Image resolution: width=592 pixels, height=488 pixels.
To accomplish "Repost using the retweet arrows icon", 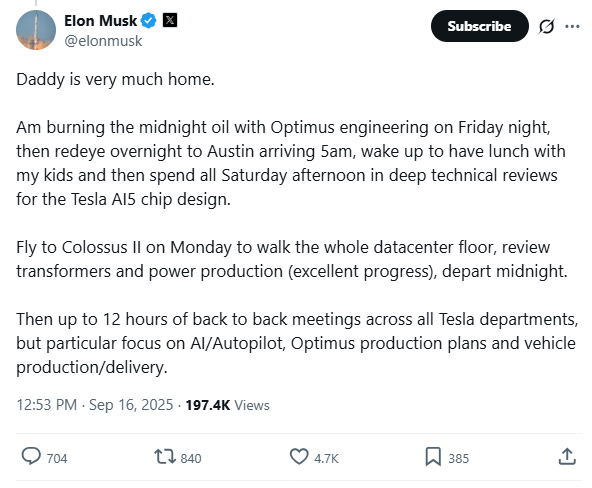I will [165, 456].
